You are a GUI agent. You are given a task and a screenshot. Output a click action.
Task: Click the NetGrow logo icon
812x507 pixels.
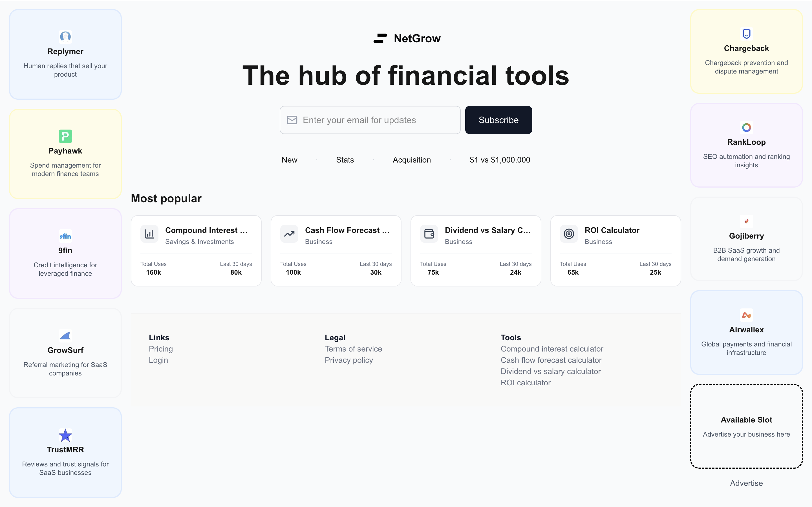(379, 38)
